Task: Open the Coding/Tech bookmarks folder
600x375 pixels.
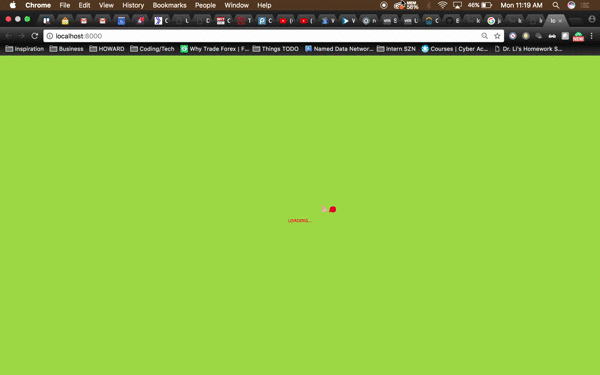Action: [x=152, y=49]
